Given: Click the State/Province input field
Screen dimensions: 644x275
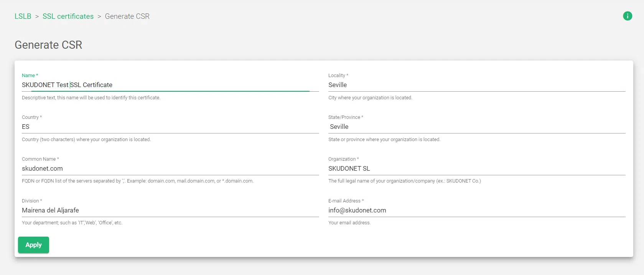Looking at the screenshot, I should [477, 127].
